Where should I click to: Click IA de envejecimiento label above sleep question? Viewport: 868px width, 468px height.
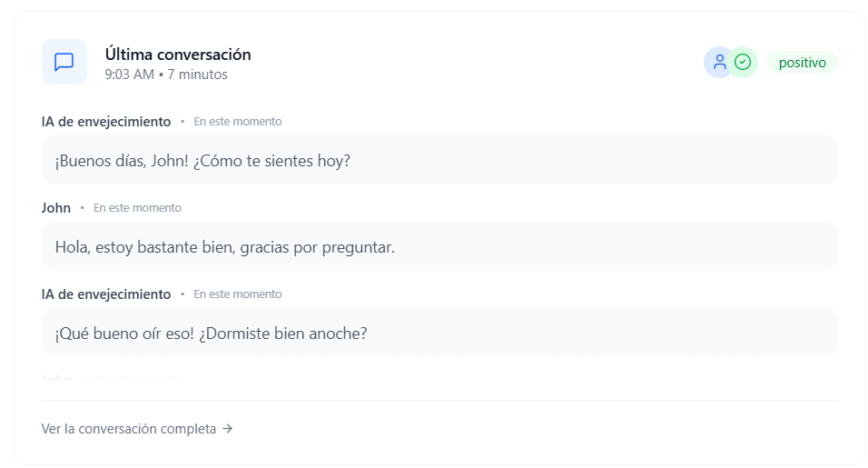(x=106, y=294)
